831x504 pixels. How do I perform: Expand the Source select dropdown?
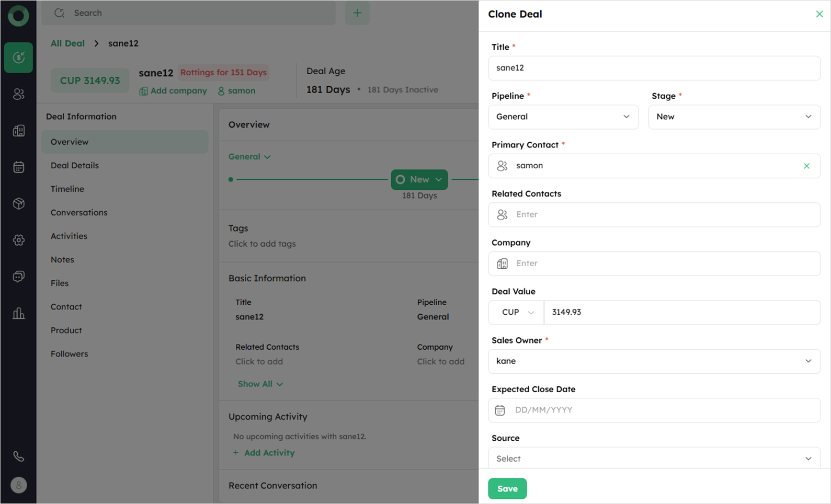click(654, 459)
